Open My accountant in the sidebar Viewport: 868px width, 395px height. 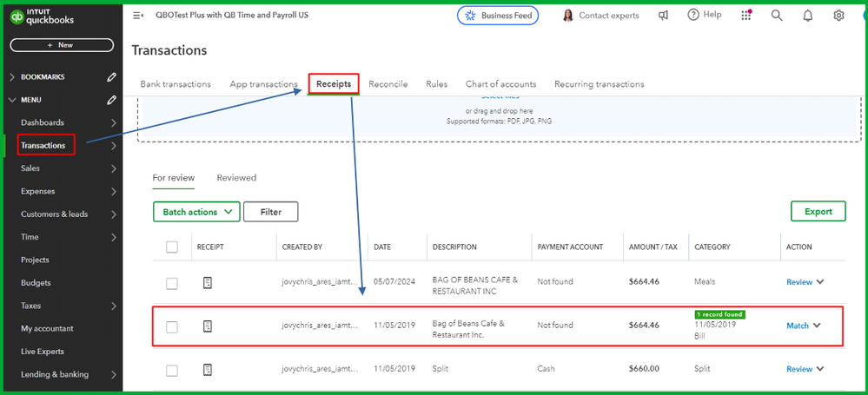click(x=47, y=329)
